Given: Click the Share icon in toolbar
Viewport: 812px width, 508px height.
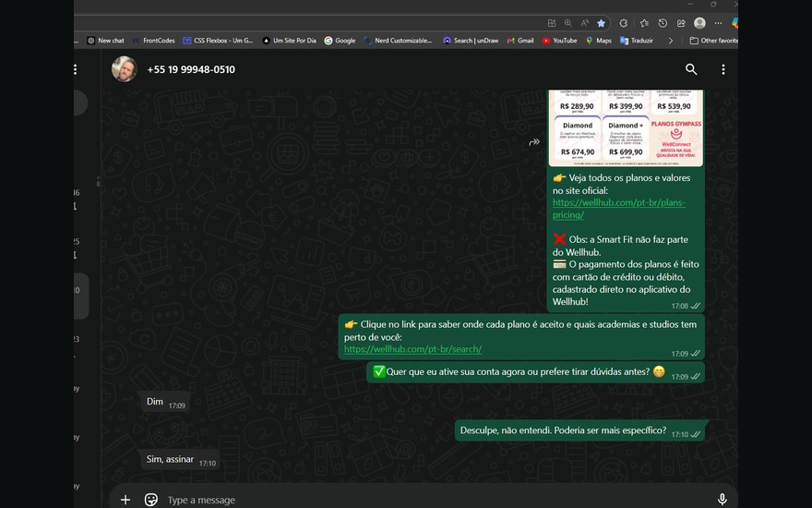Looking at the screenshot, I should 681,23.
